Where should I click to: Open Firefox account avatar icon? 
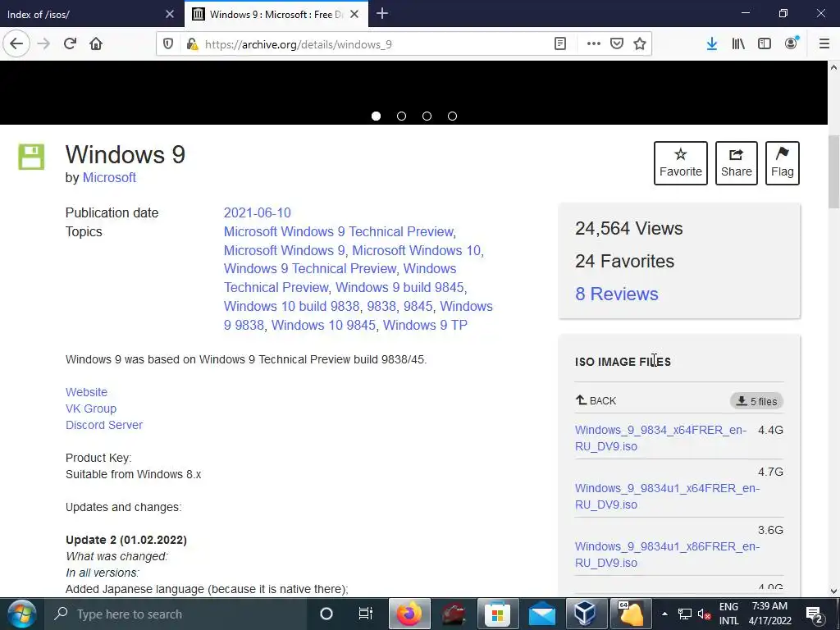click(x=792, y=43)
